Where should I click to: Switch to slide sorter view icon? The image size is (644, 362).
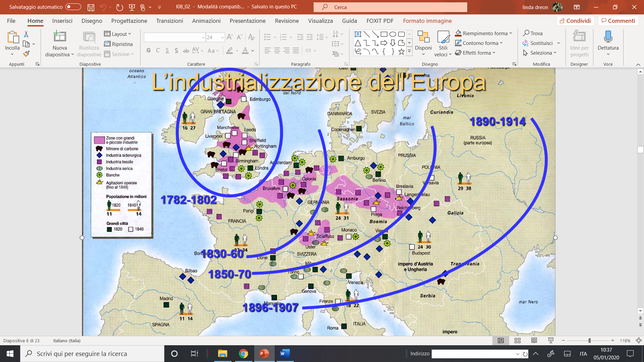pos(518,341)
